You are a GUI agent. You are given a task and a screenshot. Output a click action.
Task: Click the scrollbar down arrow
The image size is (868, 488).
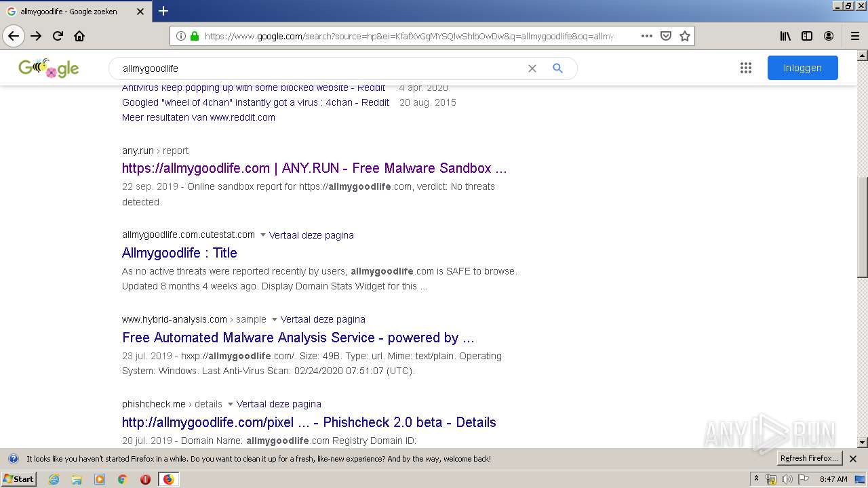coord(863,443)
